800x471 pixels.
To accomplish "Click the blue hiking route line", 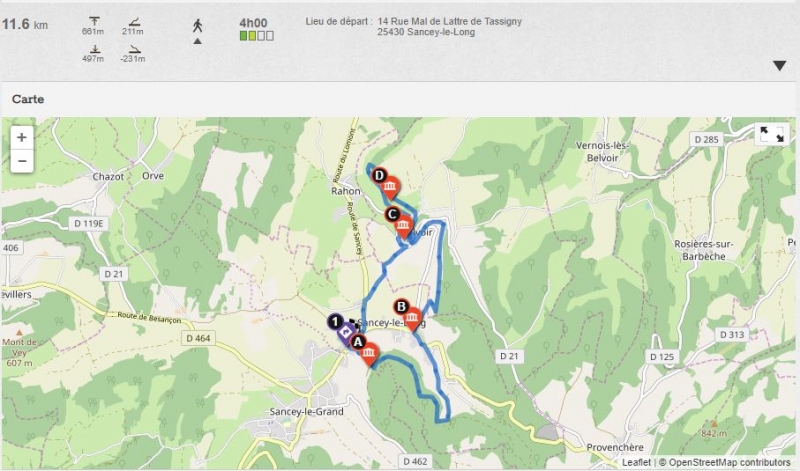I will point(441,265).
